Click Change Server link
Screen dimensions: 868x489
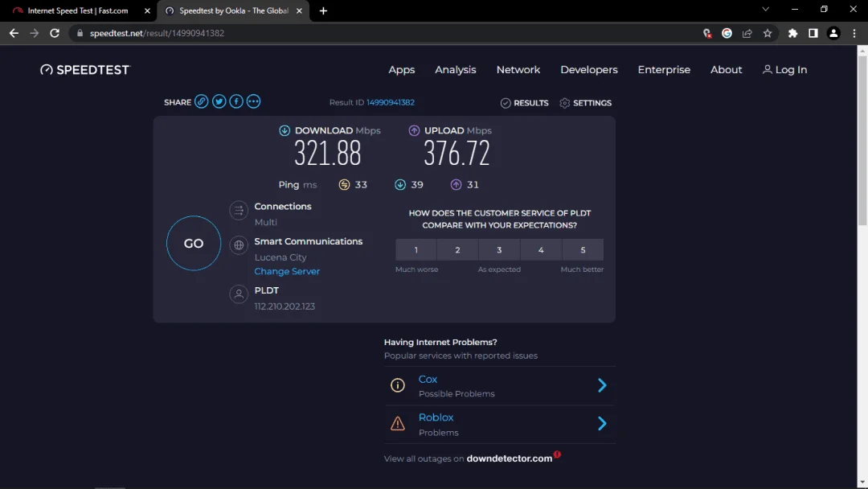click(x=287, y=271)
